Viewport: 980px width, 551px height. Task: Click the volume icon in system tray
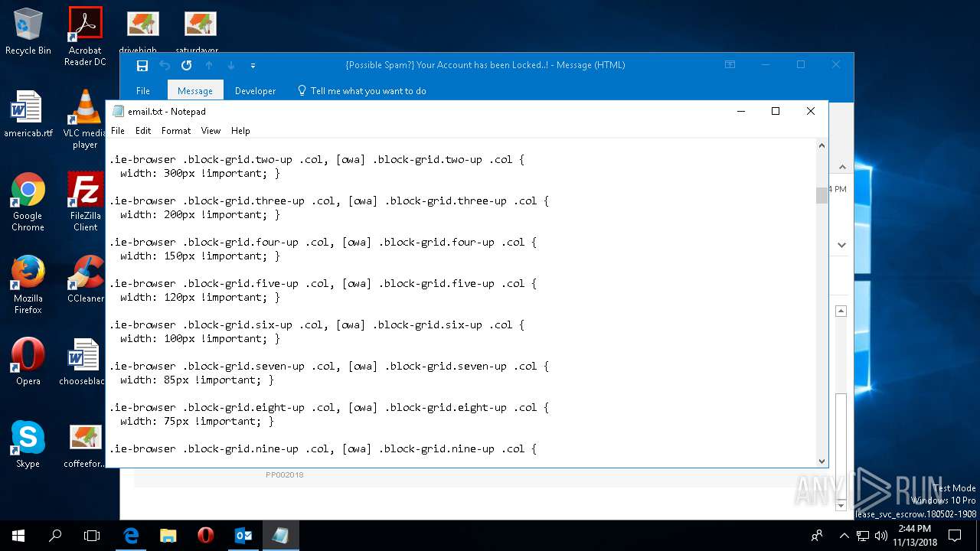pos(880,536)
